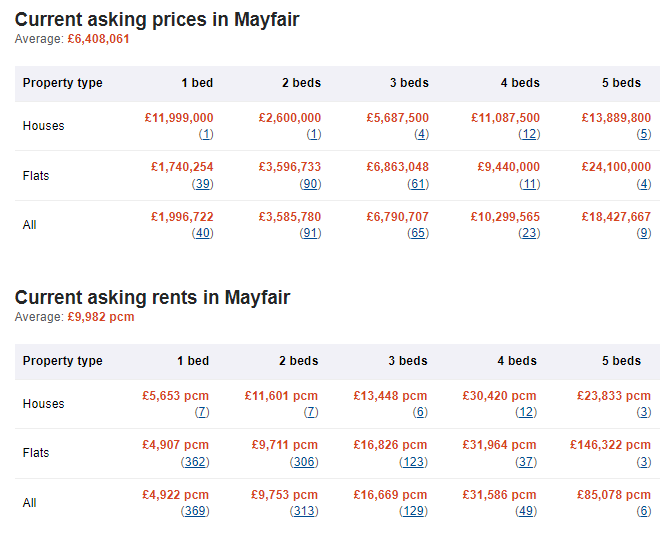The height and width of the screenshot is (541, 666).
Task: Click the £146,322 pcm five-bed flats rent
Action: [610, 445]
